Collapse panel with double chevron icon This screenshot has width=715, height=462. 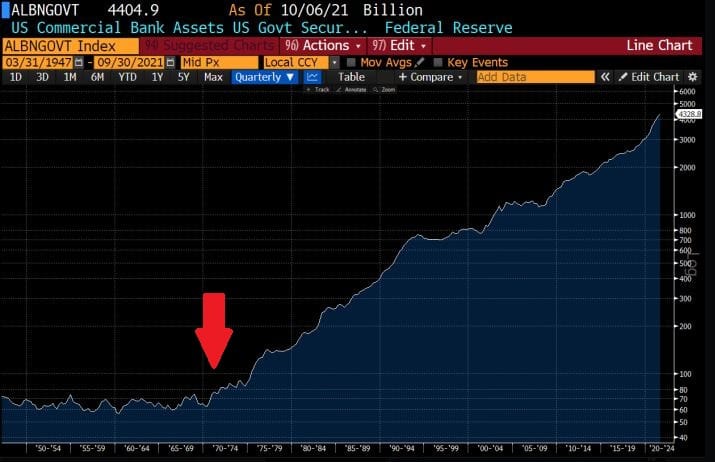coord(605,77)
